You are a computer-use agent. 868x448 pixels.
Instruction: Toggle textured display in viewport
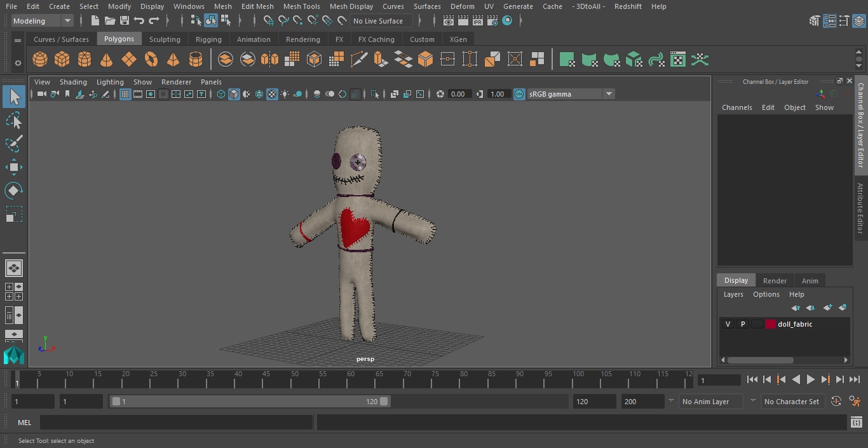point(272,94)
